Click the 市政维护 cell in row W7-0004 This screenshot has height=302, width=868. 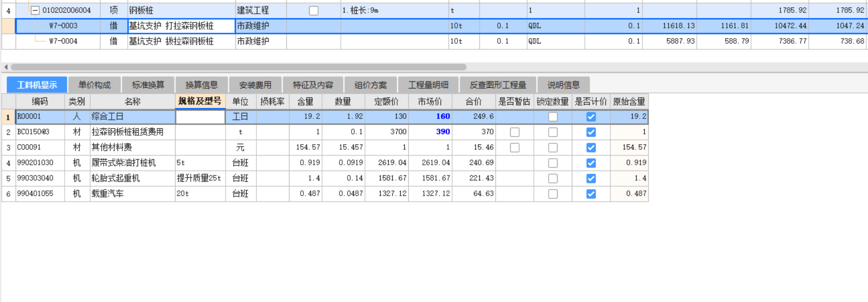coord(261,41)
